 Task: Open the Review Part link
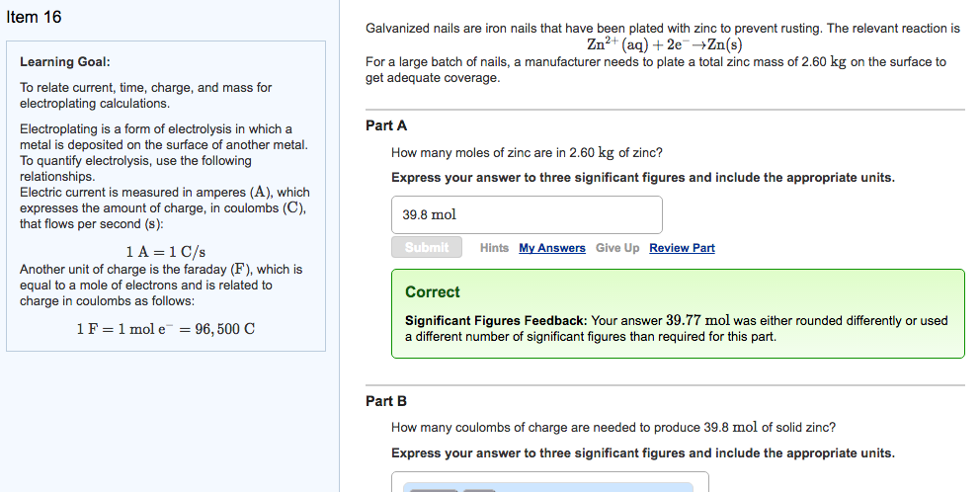point(682,248)
